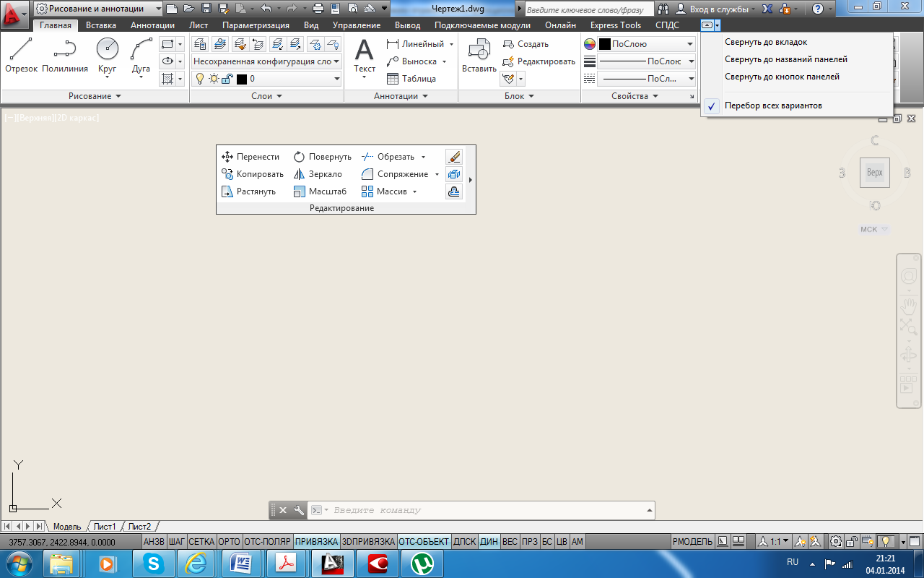The width and height of the screenshot is (924, 578).
Task: Select the Отрезок (Line) tool
Action: click(x=21, y=54)
